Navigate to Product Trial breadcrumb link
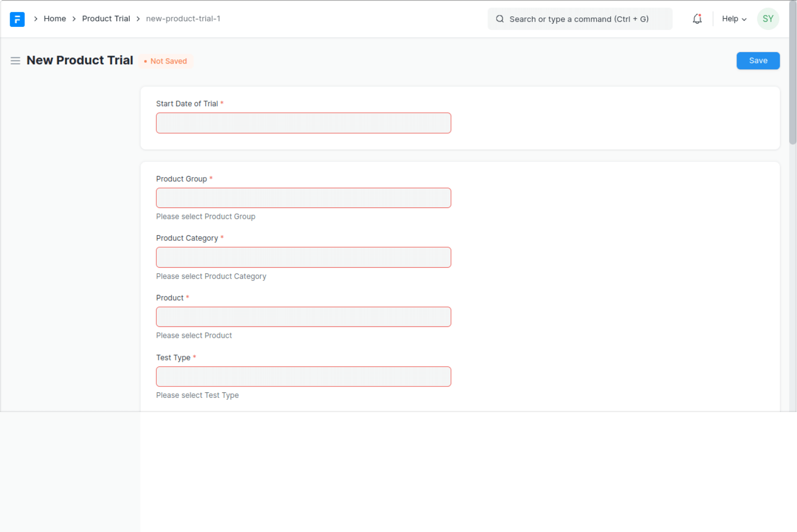This screenshot has width=797, height=532. [106, 19]
